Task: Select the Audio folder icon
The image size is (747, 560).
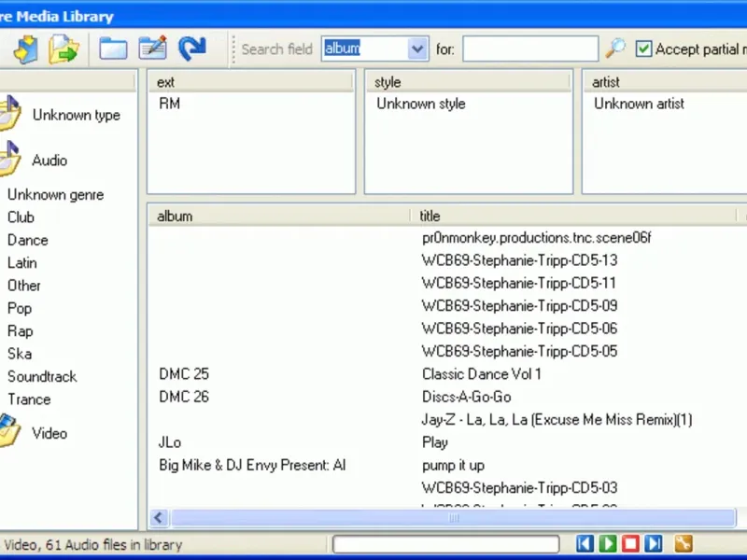Action: [10, 159]
